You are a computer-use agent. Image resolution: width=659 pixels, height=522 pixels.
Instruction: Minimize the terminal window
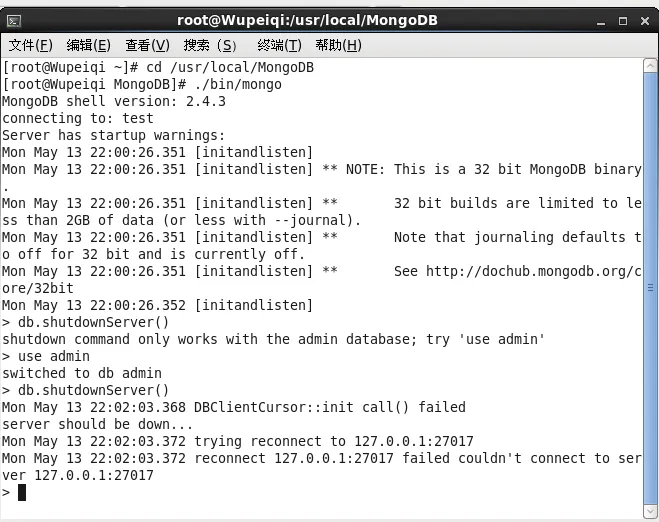pyautogui.click(x=601, y=21)
